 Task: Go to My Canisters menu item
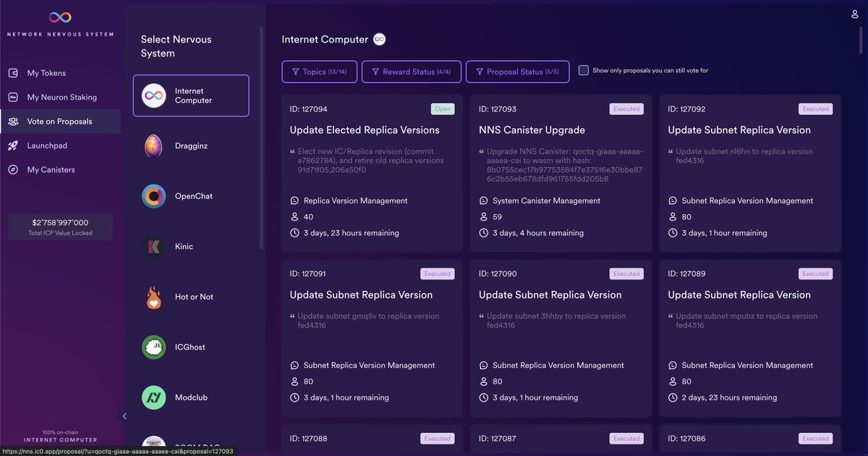point(60,169)
